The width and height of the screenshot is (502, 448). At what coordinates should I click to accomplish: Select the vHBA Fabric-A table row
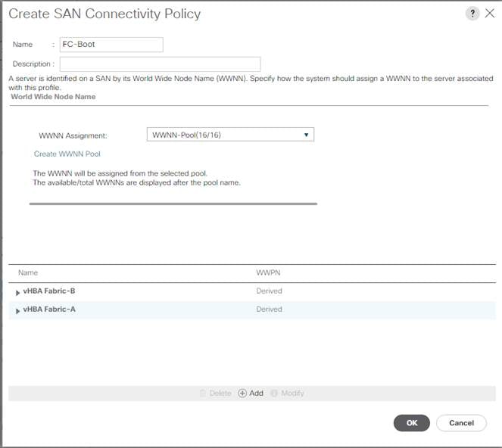tap(252, 310)
